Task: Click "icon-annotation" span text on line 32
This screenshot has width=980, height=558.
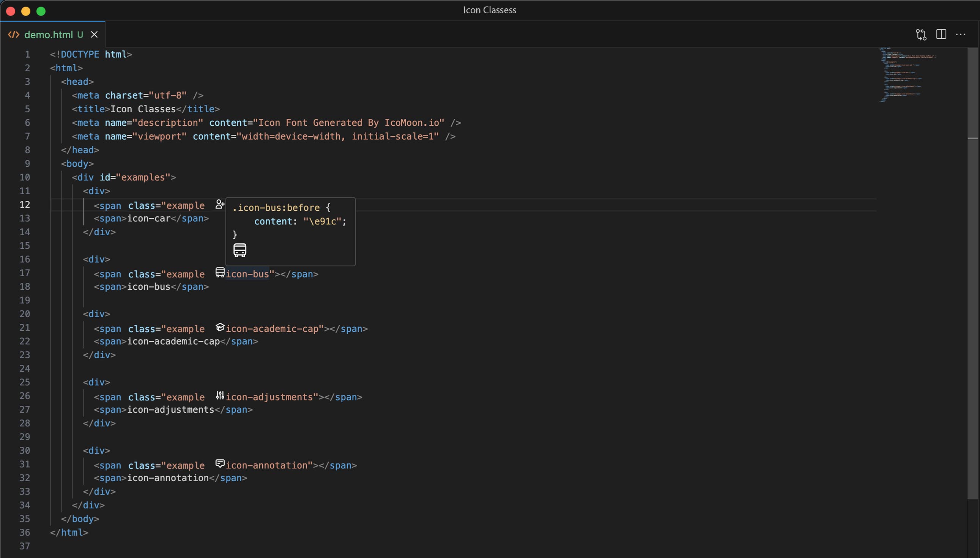Action: [168, 478]
